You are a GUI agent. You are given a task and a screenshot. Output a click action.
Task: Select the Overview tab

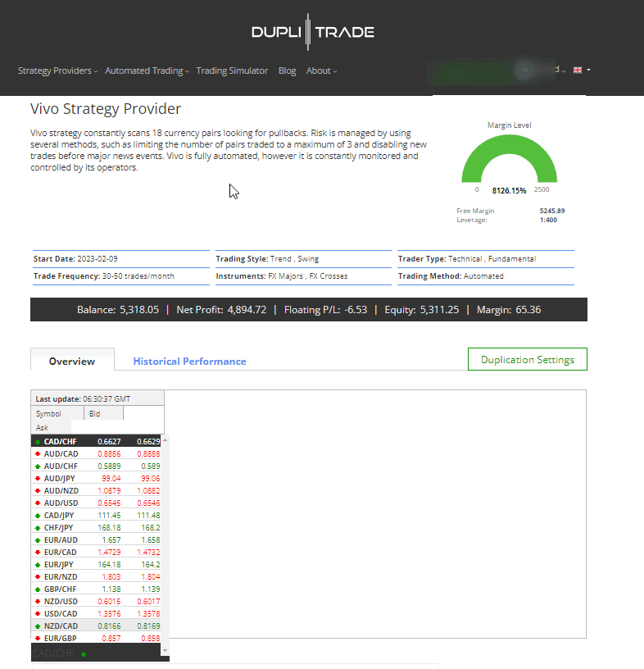tap(72, 362)
